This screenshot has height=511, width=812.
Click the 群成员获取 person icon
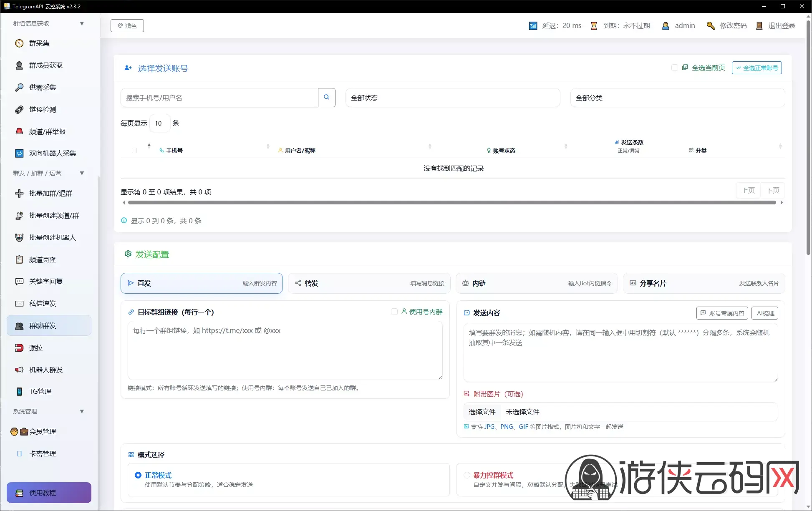pos(19,65)
